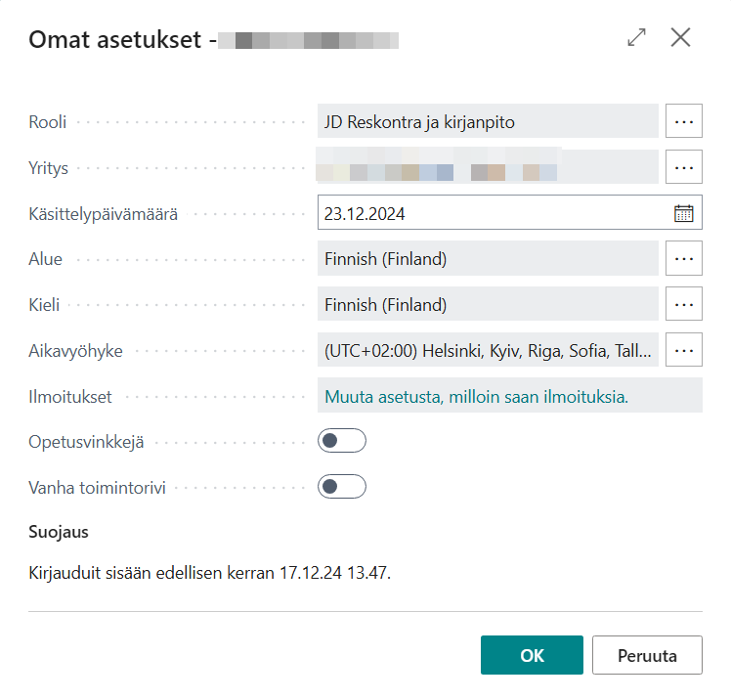Viewport: 731px width, 700px height.
Task: Enable the Vanha toimintorivi toggle
Action: pos(342,487)
